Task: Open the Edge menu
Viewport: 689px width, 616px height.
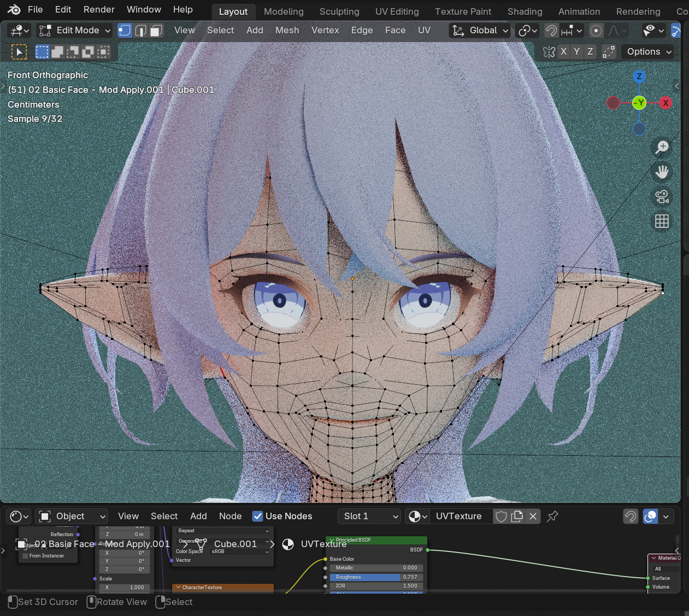Action: click(362, 31)
